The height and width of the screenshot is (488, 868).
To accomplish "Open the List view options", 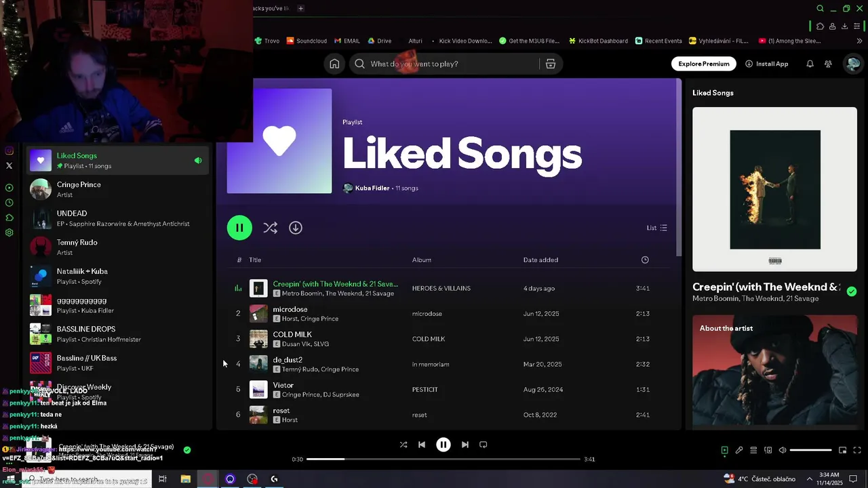I will pyautogui.click(x=657, y=228).
